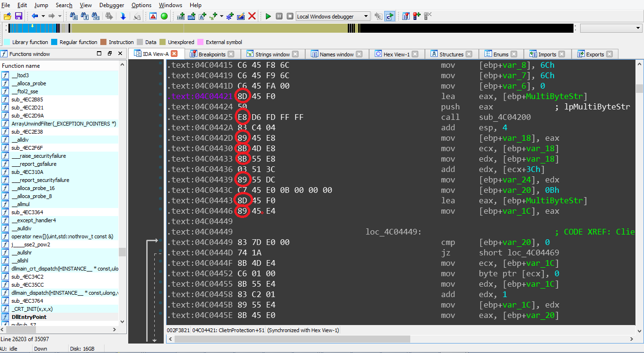Click the blue down-arrow jump icon

pos(123,16)
